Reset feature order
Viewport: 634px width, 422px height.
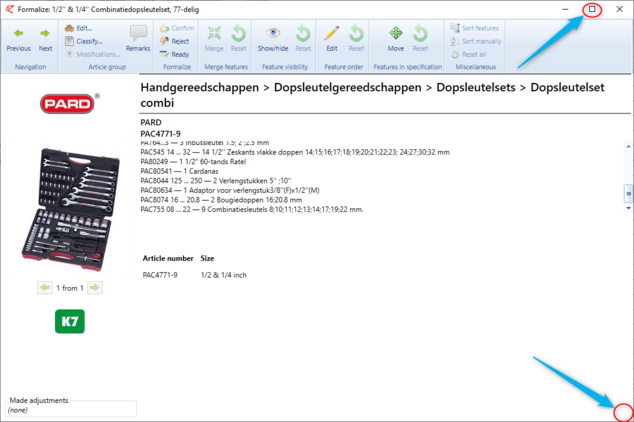[356, 39]
